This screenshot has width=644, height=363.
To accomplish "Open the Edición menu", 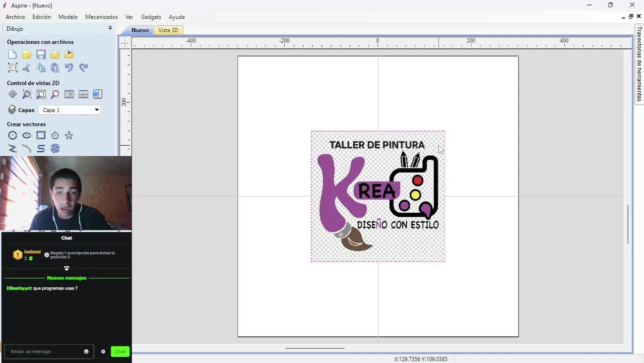I will click(42, 17).
